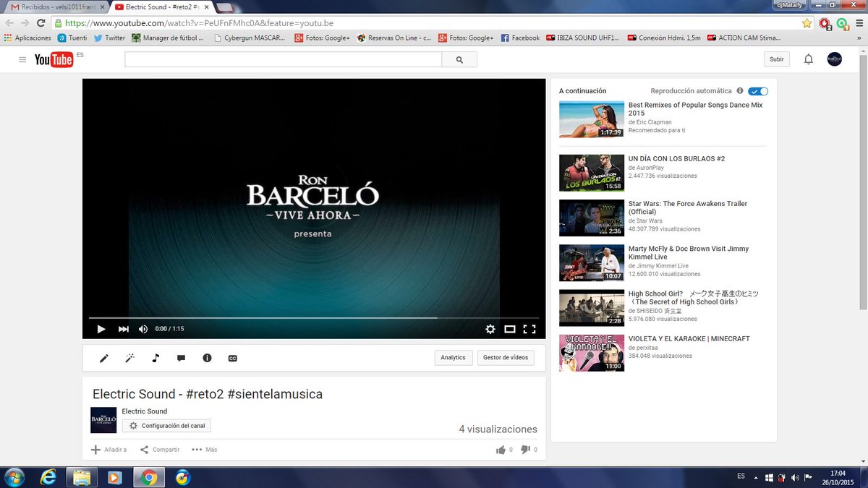The height and width of the screenshot is (488, 868).
Task: Click Añadir a under the video
Action: tap(109, 450)
